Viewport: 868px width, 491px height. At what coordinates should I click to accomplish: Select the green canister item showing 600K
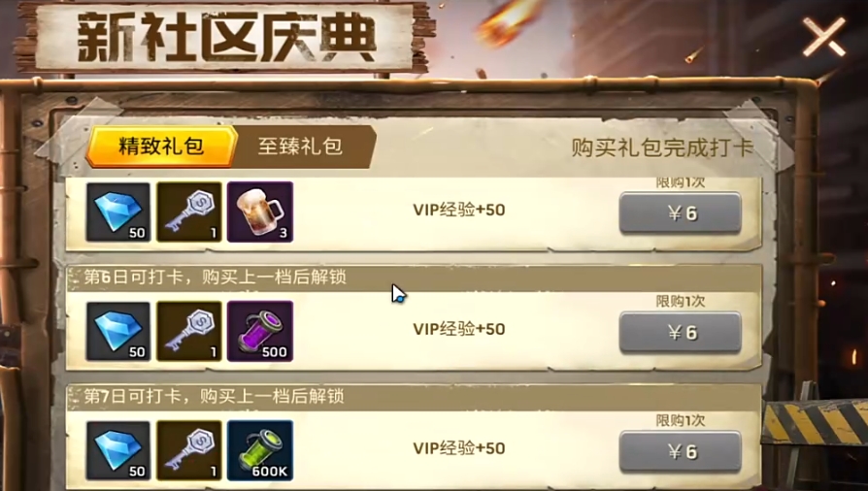coord(260,450)
